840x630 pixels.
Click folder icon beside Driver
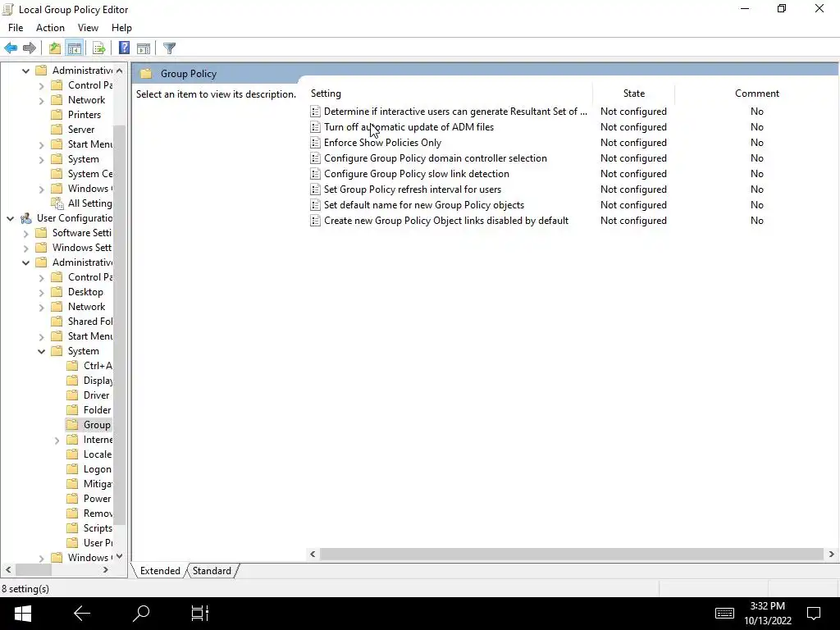coord(72,395)
